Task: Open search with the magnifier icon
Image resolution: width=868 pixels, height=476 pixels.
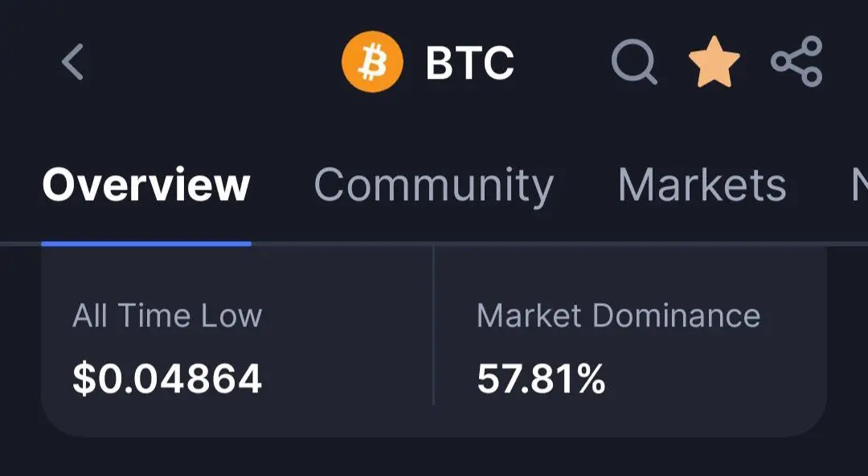Action: [634, 61]
